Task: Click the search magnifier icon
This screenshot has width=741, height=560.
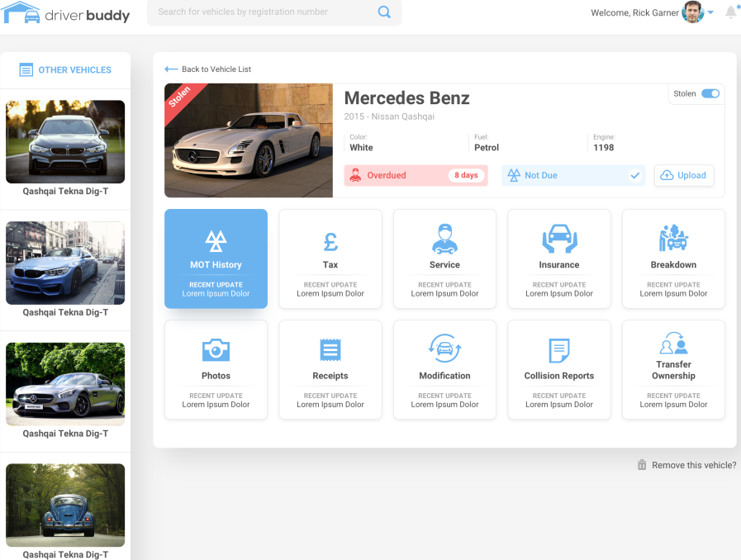Action: pos(384,12)
